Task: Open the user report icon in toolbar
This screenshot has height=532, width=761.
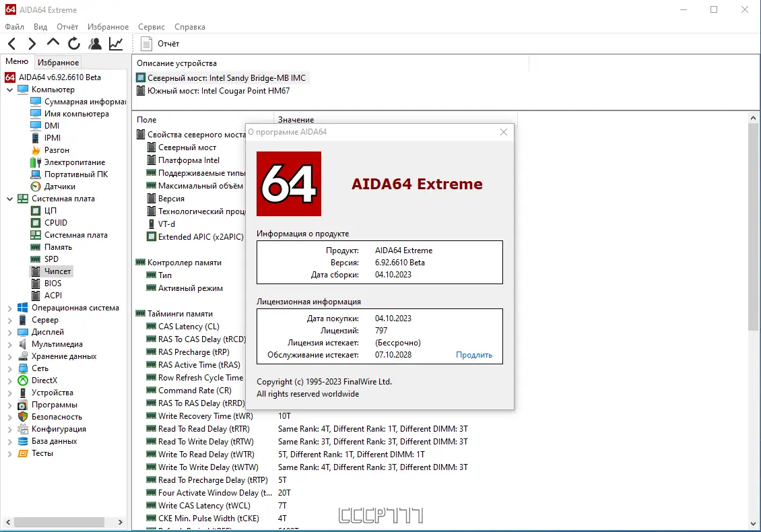Action: coord(95,44)
